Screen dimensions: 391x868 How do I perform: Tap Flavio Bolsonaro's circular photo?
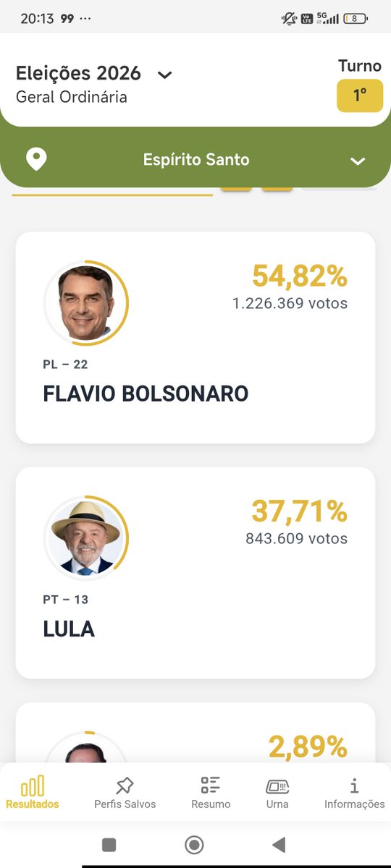pos(87,301)
